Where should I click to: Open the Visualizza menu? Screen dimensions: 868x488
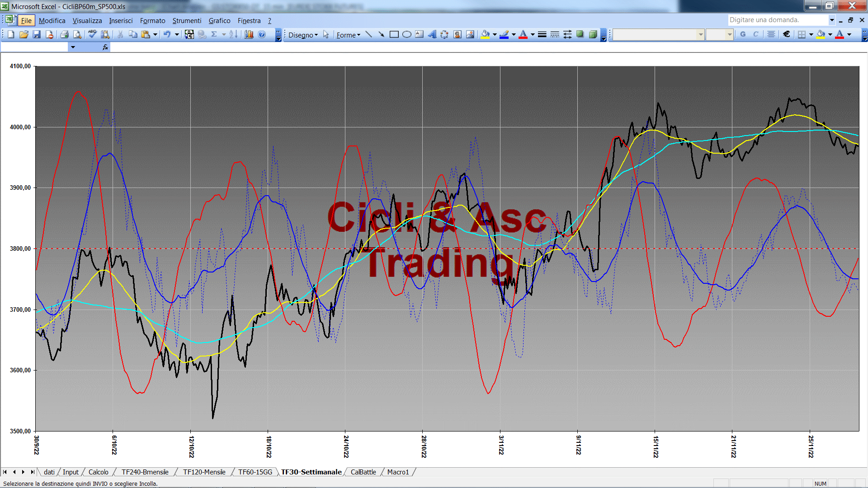pos(87,20)
